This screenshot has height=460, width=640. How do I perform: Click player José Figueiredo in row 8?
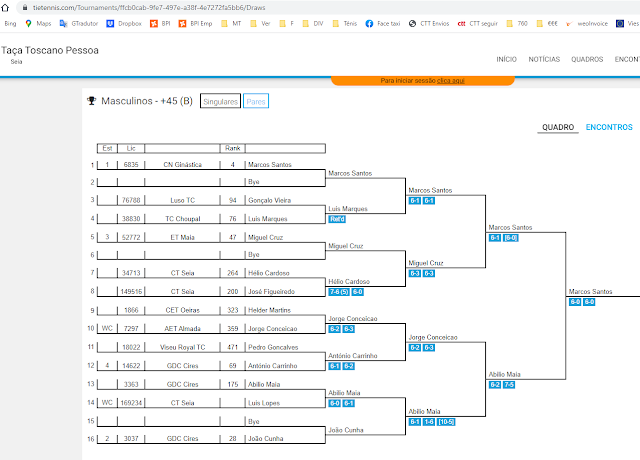[271, 291]
